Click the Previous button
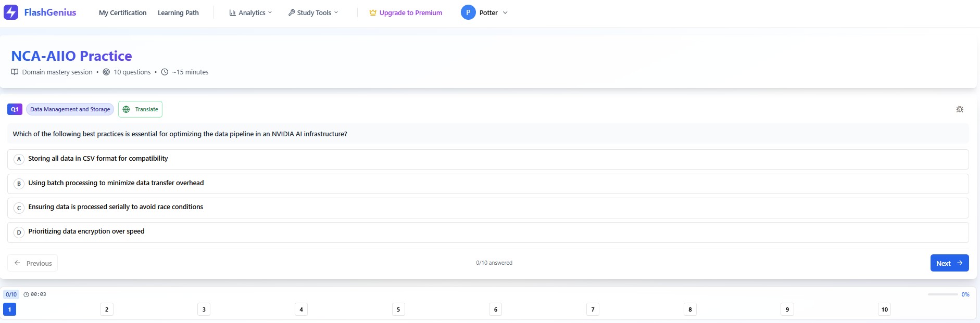The height and width of the screenshot is (323, 980). click(32, 263)
